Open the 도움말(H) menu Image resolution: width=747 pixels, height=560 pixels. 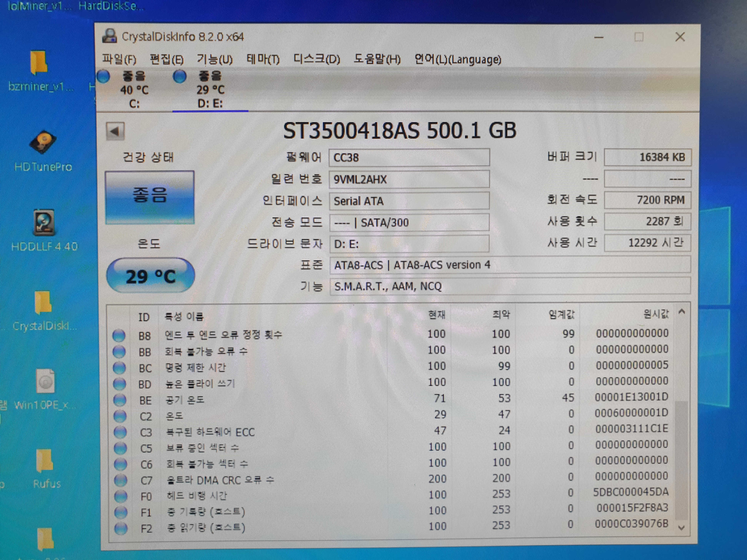pyautogui.click(x=377, y=59)
